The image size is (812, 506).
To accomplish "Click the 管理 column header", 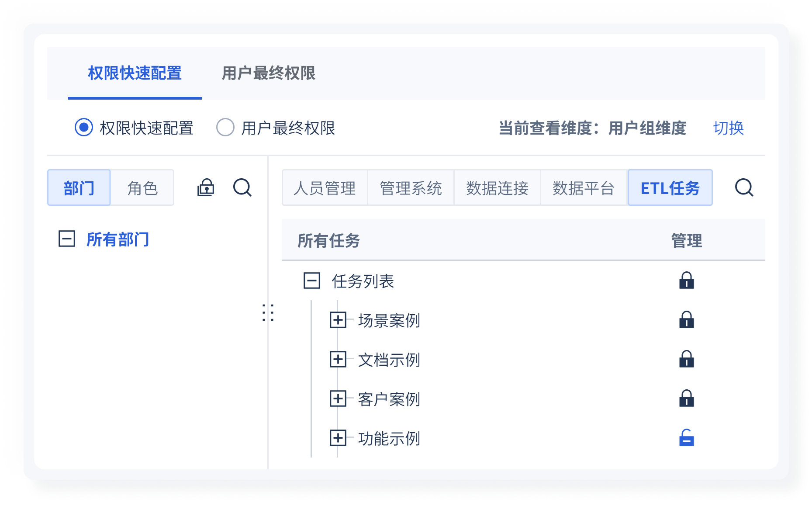I will [687, 240].
